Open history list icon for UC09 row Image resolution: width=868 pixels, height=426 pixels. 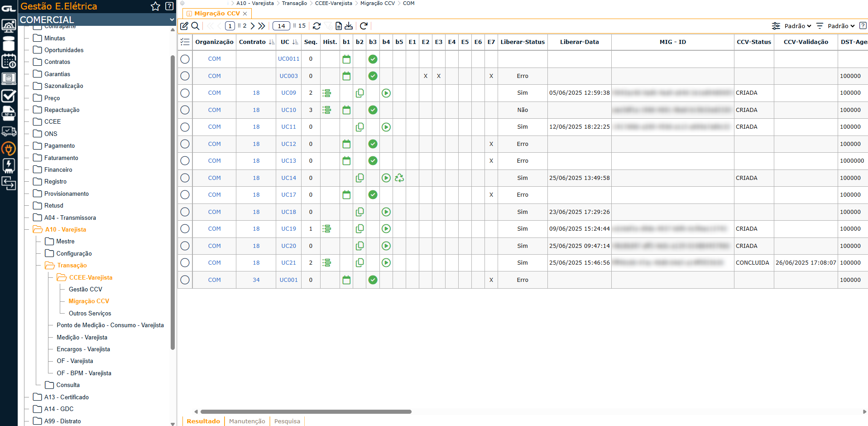(x=326, y=93)
